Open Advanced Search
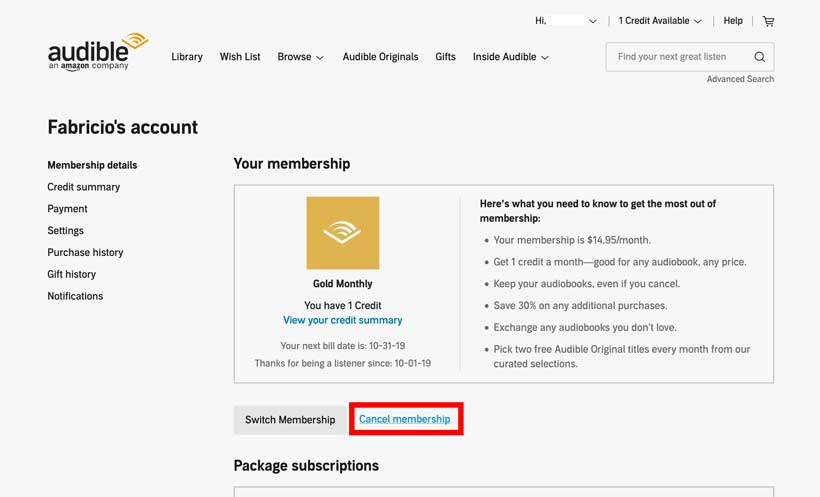Screen dimensions: 820x497 point(740,79)
